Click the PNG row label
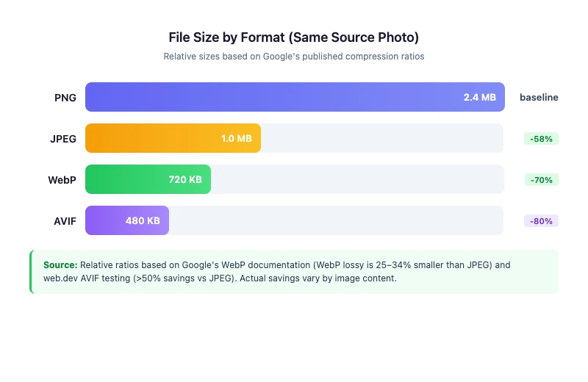This screenshot has height=382, width=588. point(65,97)
